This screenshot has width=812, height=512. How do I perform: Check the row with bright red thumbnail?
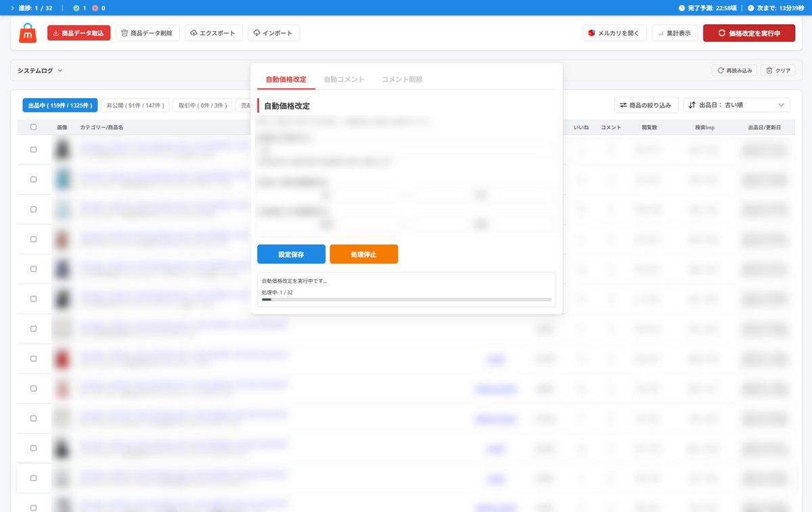pyautogui.click(x=34, y=358)
